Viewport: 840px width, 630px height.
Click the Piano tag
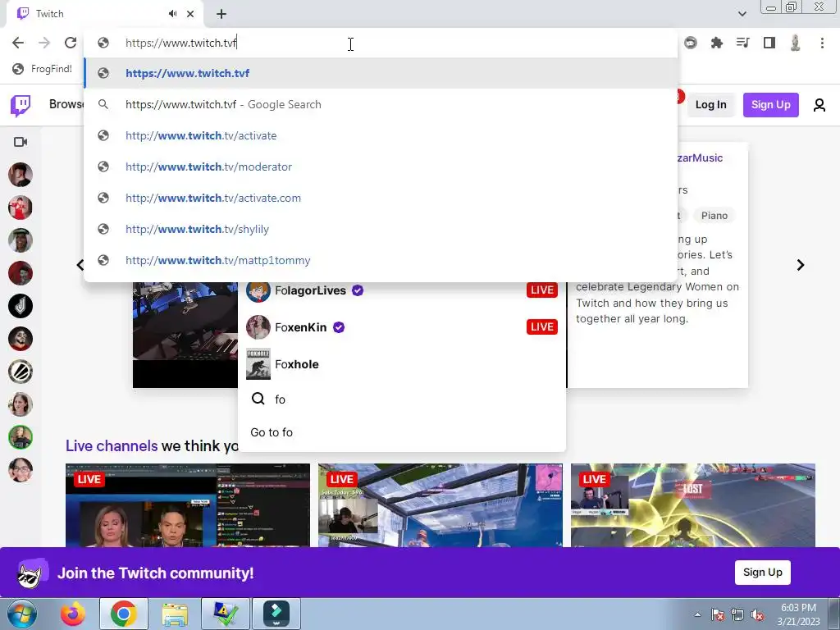coord(714,216)
